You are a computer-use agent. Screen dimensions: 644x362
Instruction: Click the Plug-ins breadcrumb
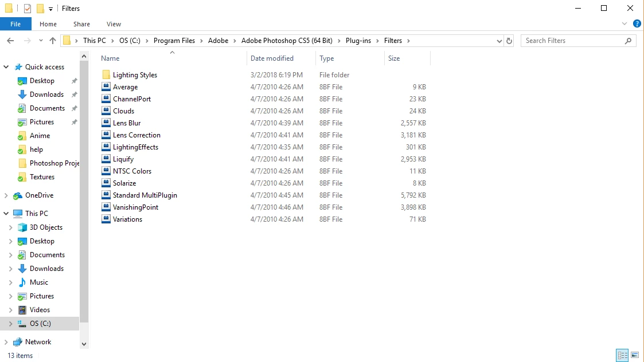point(358,41)
